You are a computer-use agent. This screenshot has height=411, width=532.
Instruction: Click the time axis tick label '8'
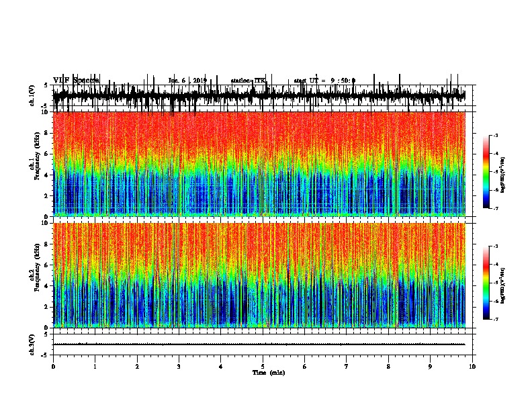tap(388, 367)
